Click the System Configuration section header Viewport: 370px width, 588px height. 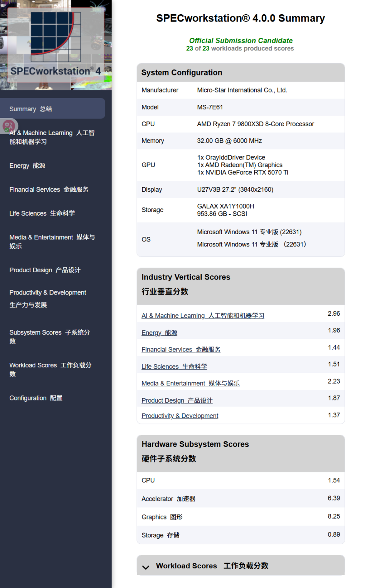pos(240,72)
